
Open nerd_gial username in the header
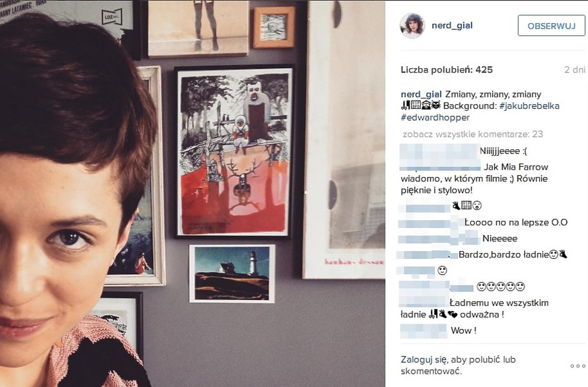(452, 26)
